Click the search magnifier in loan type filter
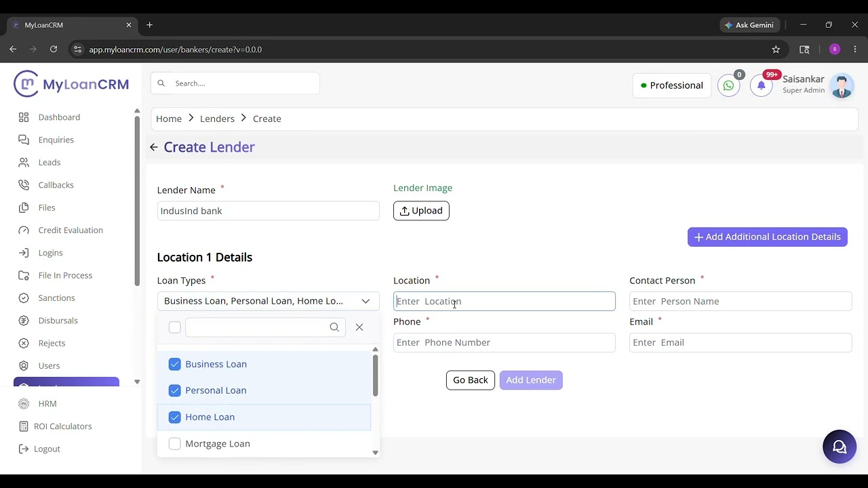This screenshot has width=868, height=488. coord(334,327)
